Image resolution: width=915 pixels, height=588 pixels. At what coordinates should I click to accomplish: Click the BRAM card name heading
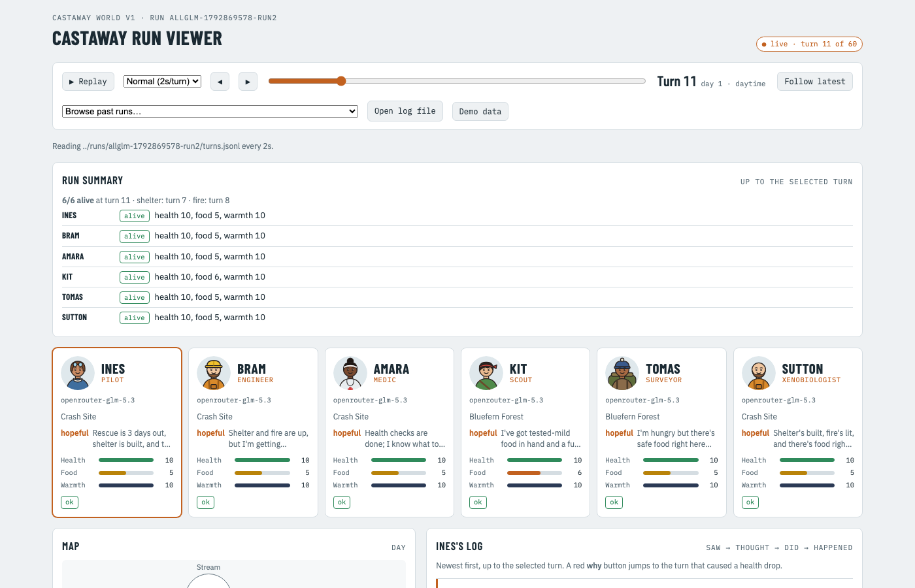[252, 369]
